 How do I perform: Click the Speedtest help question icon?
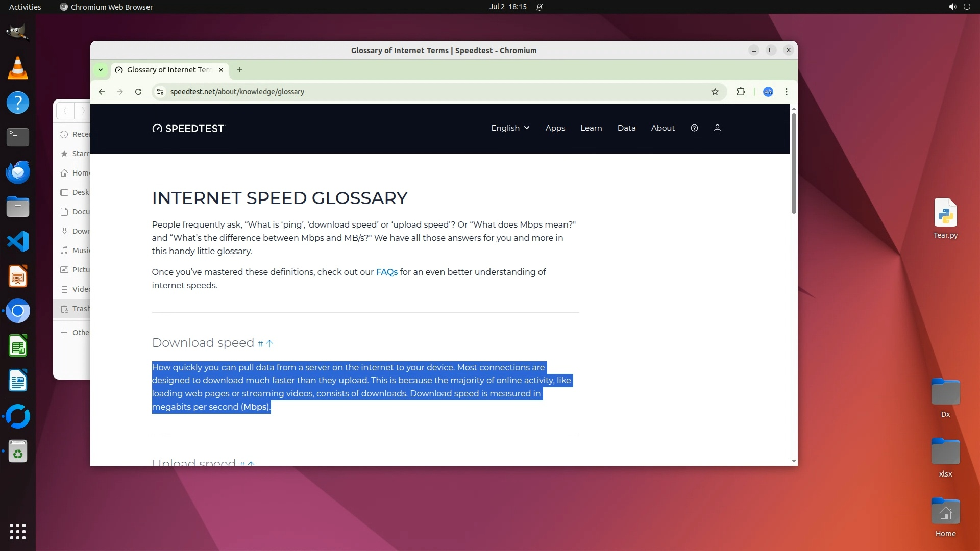click(x=694, y=128)
